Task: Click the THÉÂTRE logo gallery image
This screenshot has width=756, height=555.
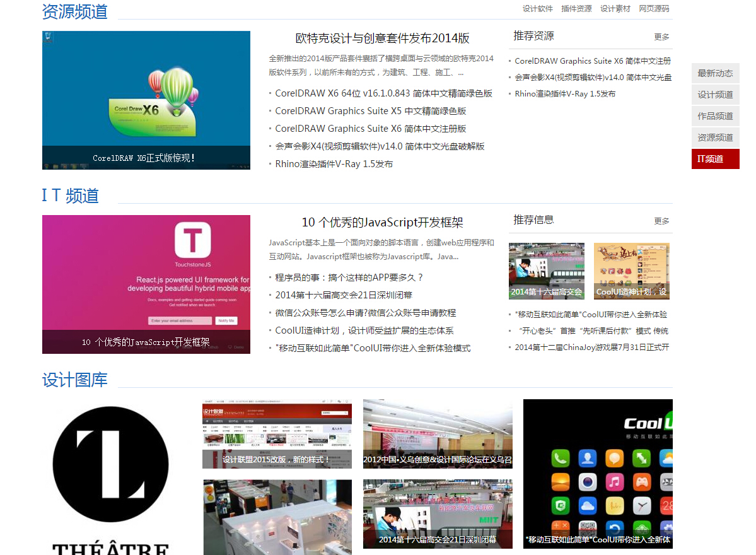Action: pyautogui.click(x=111, y=477)
